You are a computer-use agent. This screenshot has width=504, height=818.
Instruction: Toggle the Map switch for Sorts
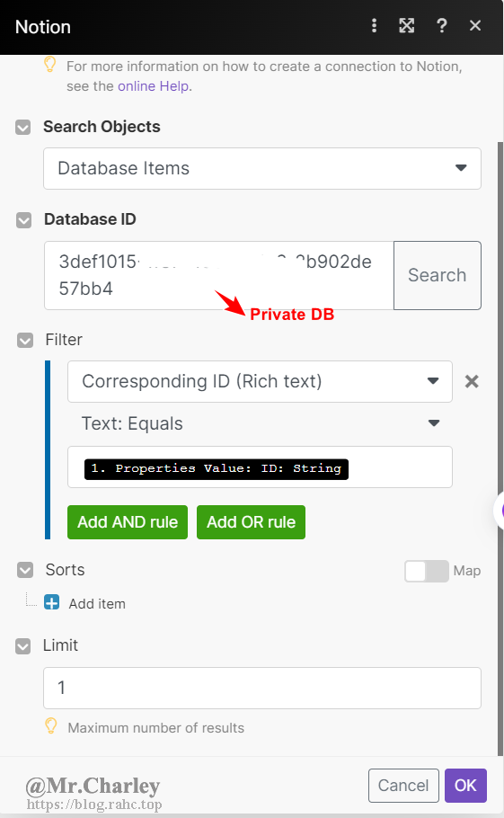coord(427,571)
